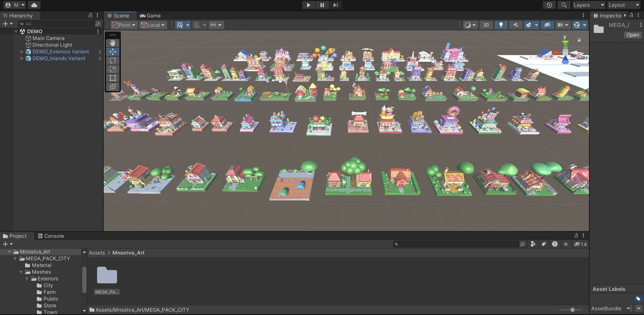644x315 pixels.
Task: Switch to the Console tab
Action: [51, 236]
